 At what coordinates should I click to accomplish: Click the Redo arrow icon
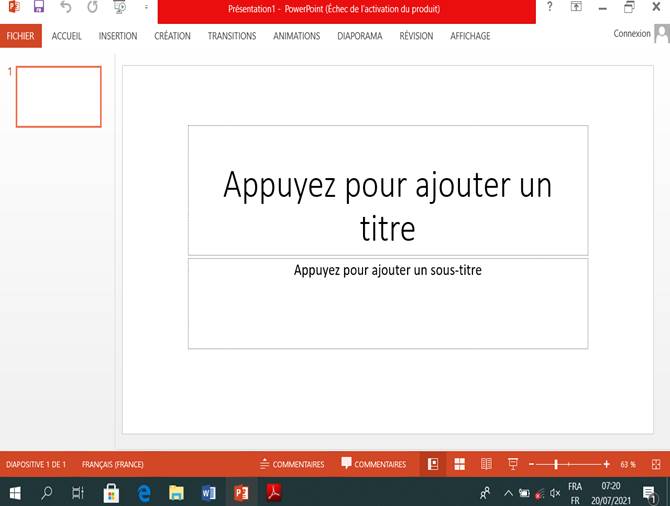[x=93, y=7]
